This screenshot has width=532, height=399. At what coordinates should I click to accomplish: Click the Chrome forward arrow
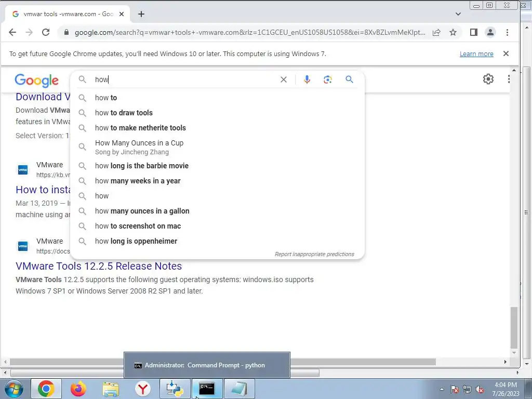[x=29, y=32]
